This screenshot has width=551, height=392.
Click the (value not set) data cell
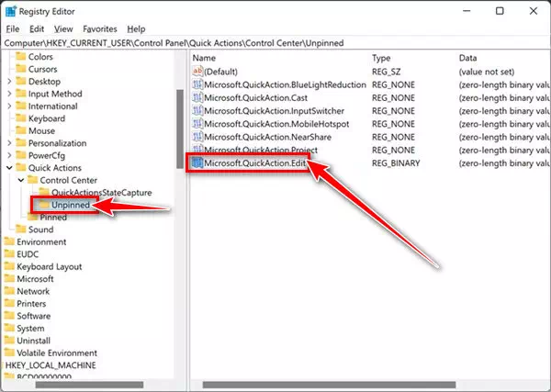487,72
